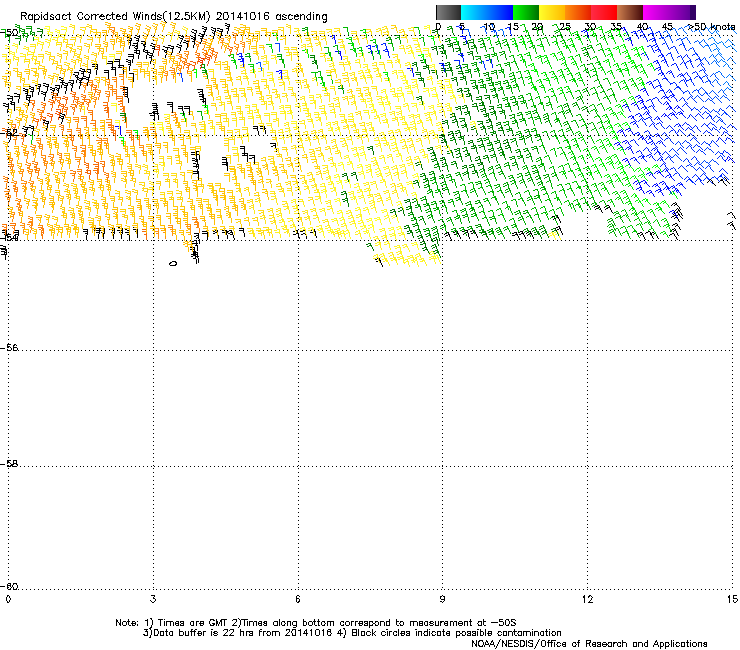Click the legend label '25'
The height and width of the screenshot is (650, 740).
pyautogui.click(x=564, y=27)
